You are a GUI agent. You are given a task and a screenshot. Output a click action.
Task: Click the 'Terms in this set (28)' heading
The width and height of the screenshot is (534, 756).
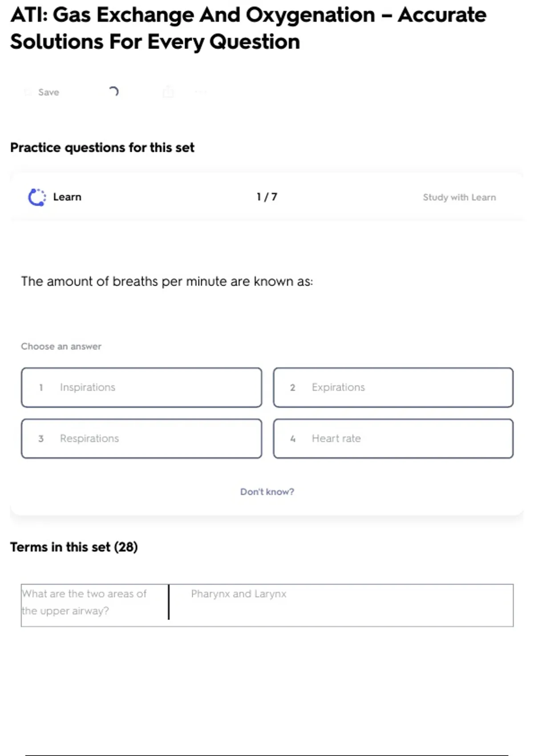point(74,547)
